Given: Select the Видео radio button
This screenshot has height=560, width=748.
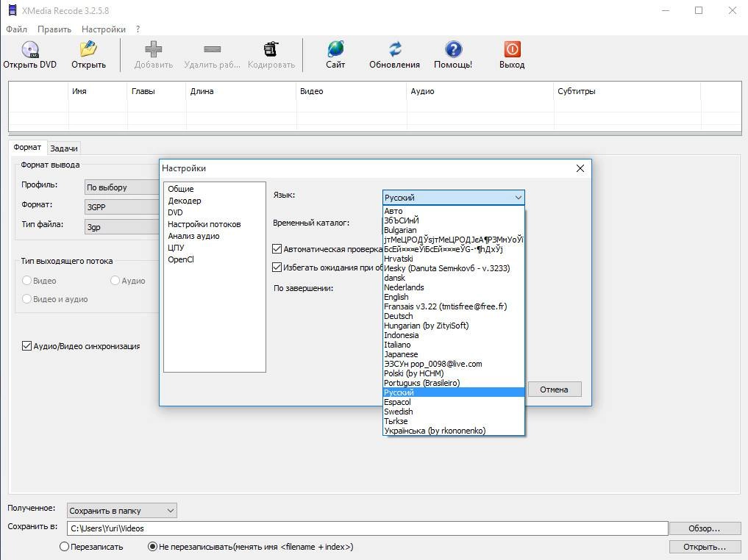Looking at the screenshot, I should tap(26, 281).
